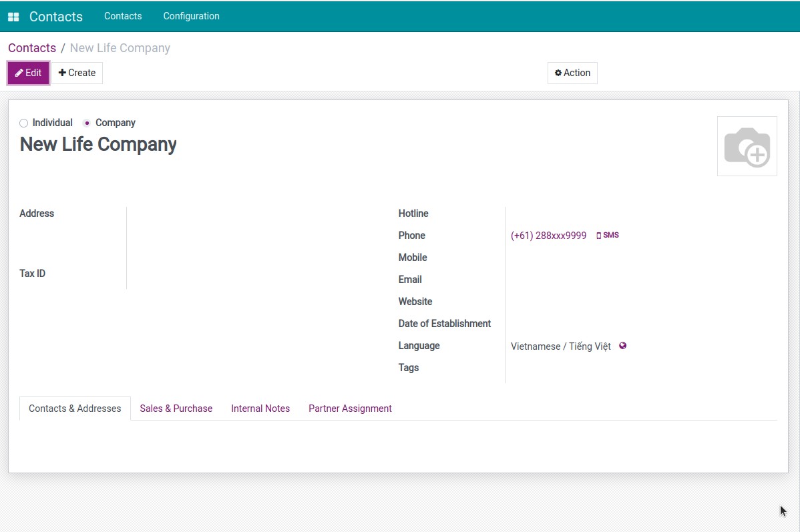Open the Internal Notes tab
This screenshot has height=532, width=800.
(260, 409)
